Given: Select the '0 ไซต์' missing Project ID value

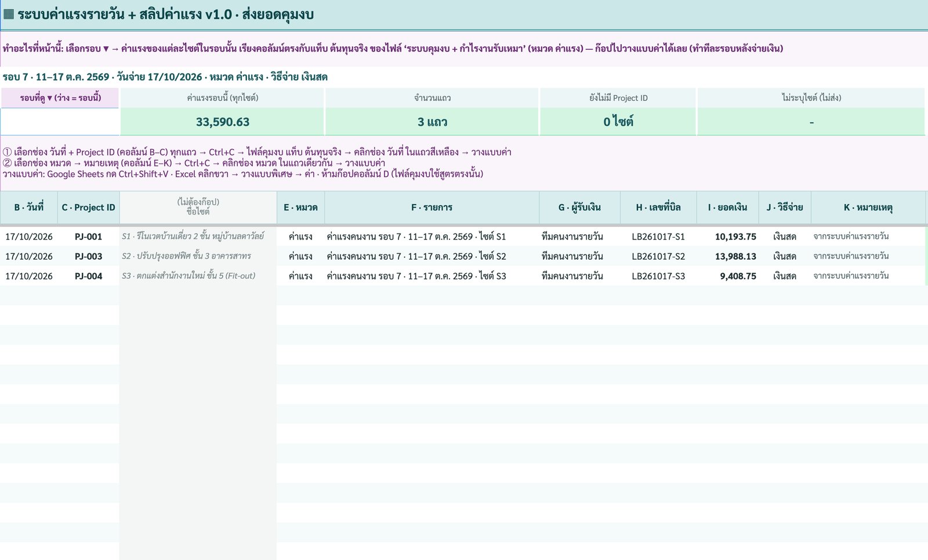Looking at the screenshot, I should pyautogui.click(x=618, y=122).
